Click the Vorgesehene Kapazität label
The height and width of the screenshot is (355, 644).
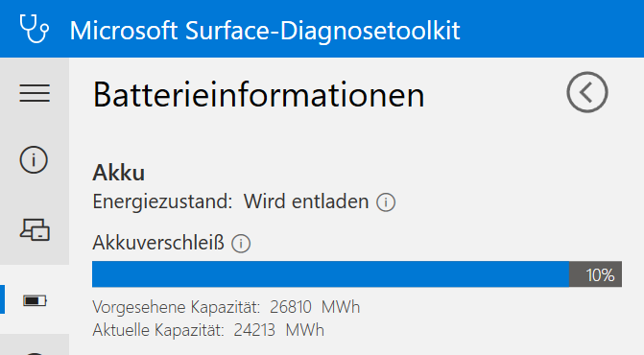coord(177,307)
